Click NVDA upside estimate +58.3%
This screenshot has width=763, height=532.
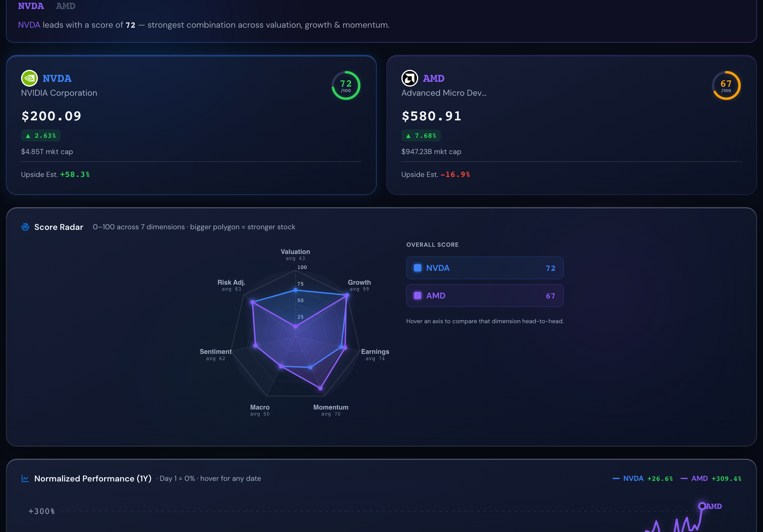75,175
